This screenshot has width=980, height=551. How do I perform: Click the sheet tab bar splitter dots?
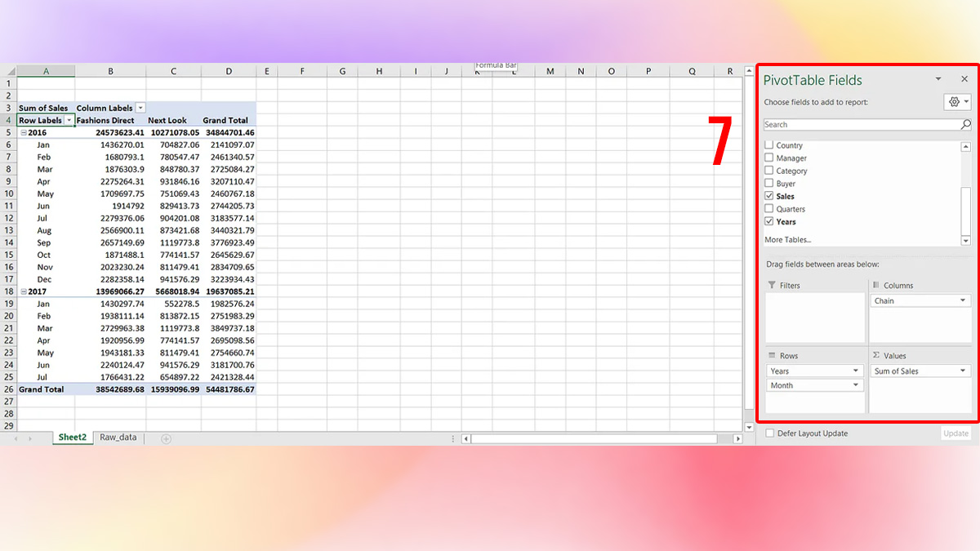453,438
